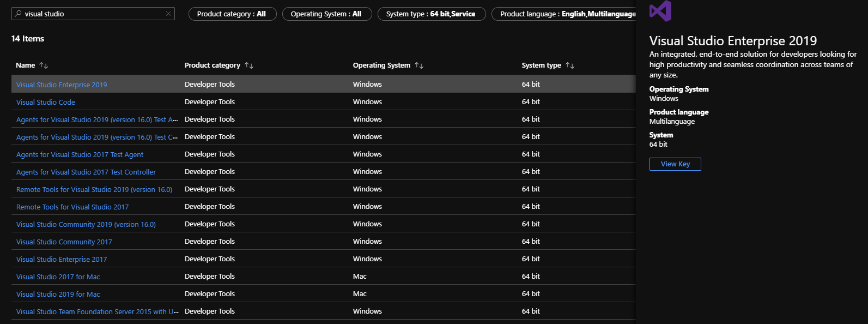Click Developer Tools in Visual Studio Code row

point(210,102)
